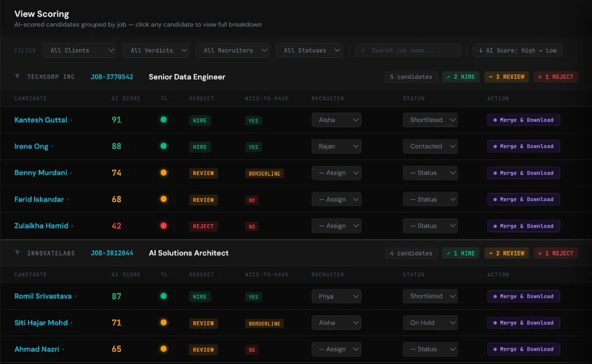
Task: Change Siti Hajar Mohd's recruiter dropdown
Action: (x=336, y=323)
